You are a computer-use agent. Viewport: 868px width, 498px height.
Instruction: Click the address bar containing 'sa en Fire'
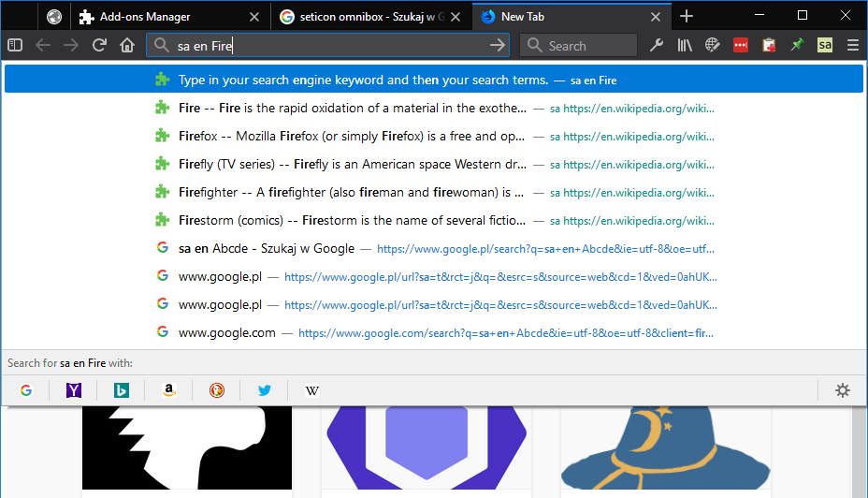[327, 46]
